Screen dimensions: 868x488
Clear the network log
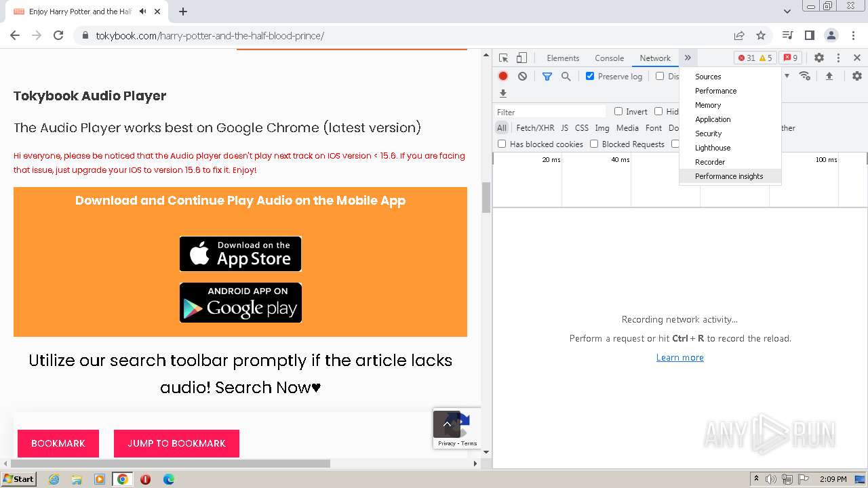(x=522, y=77)
